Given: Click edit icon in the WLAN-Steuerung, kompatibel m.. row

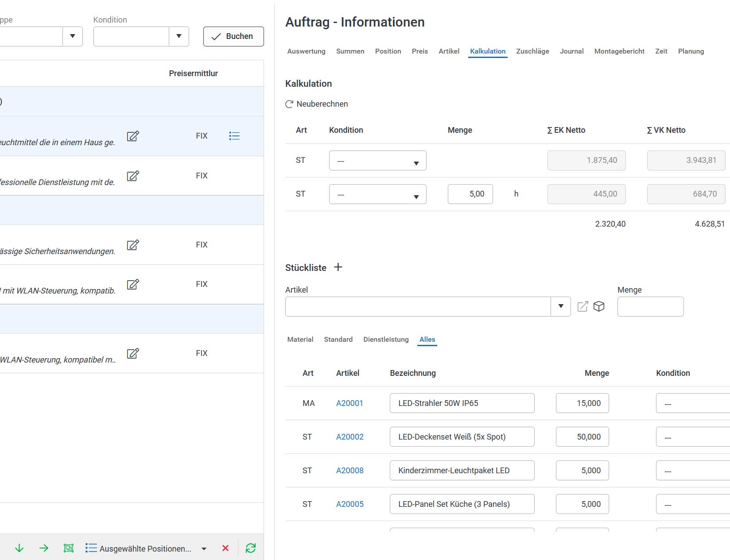Looking at the screenshot, I should [133, 353].
